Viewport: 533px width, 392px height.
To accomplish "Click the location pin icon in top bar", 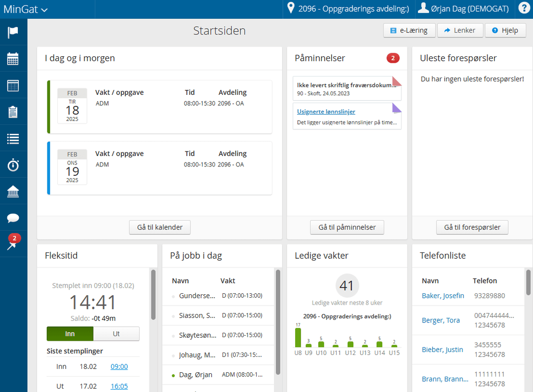I will 291,8.
